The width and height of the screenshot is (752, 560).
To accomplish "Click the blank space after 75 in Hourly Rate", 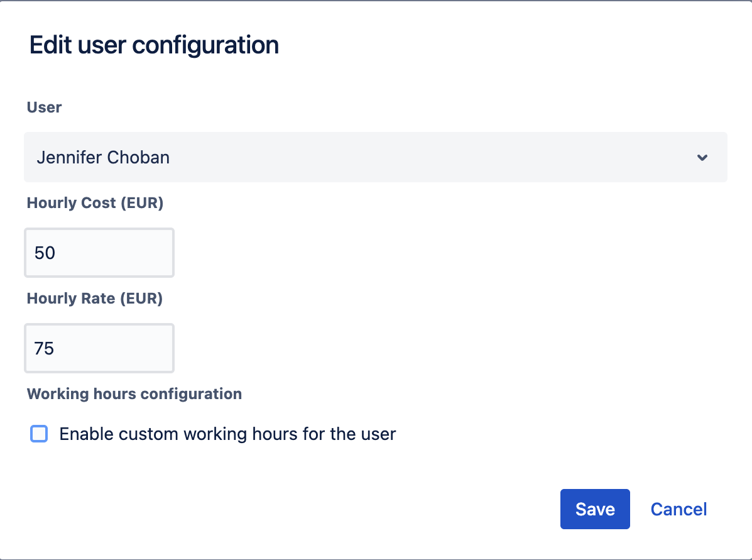I will pos(119,348).
